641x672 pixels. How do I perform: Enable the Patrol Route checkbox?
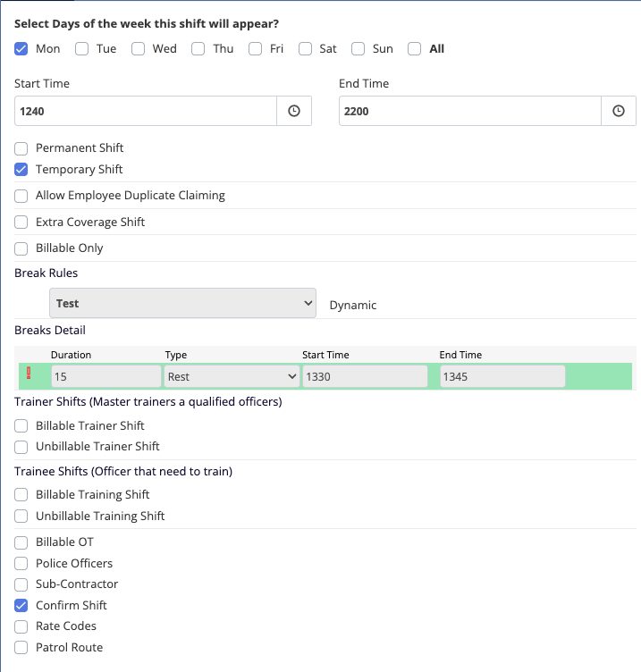(x=21, y=648)
